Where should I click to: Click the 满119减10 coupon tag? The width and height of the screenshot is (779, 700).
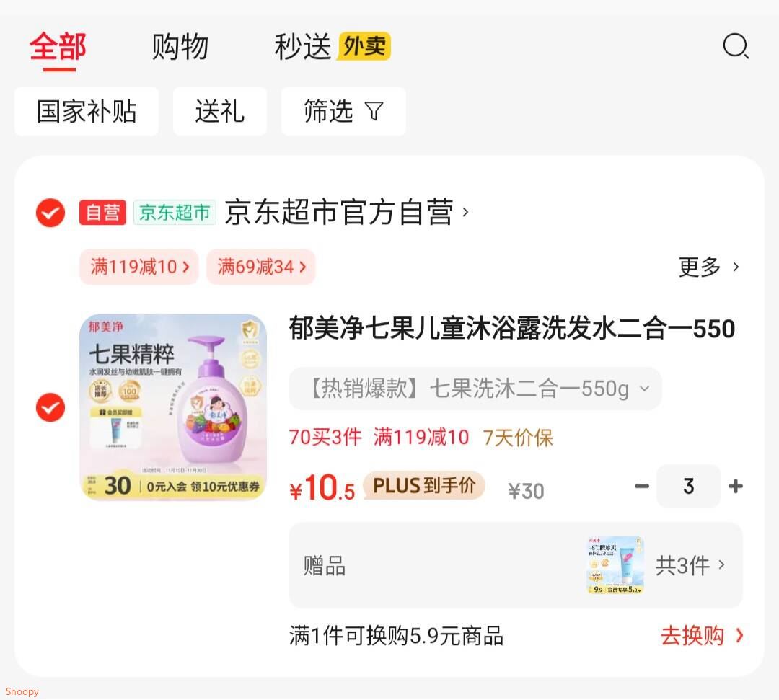139,267
